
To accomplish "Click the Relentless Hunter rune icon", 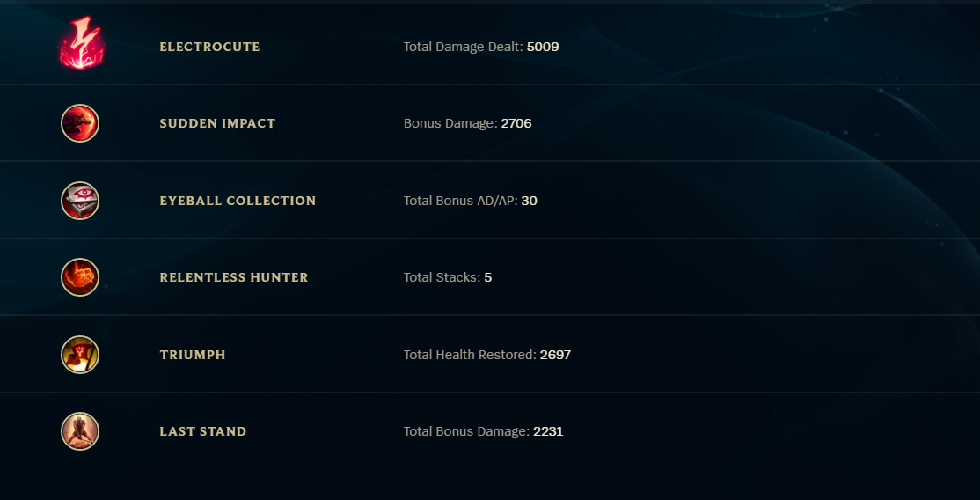I will (80, 277).
